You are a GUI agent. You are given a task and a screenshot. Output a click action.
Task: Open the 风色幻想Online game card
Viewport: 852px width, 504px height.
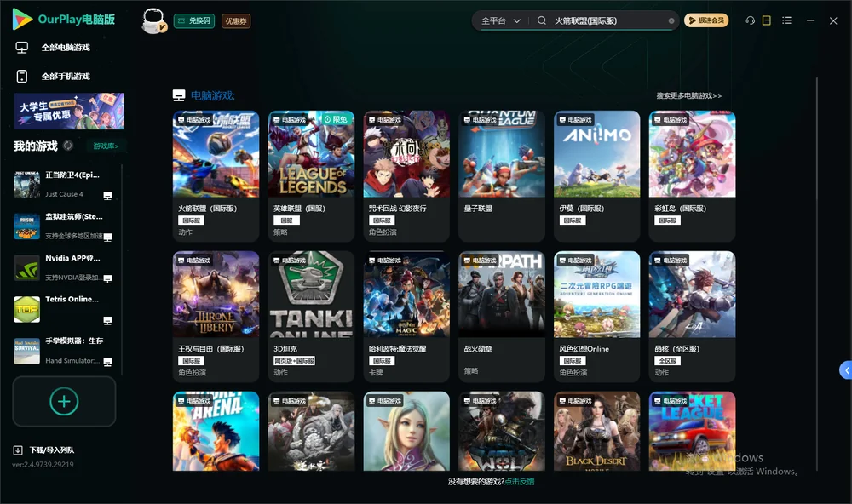tap(596, 317)
